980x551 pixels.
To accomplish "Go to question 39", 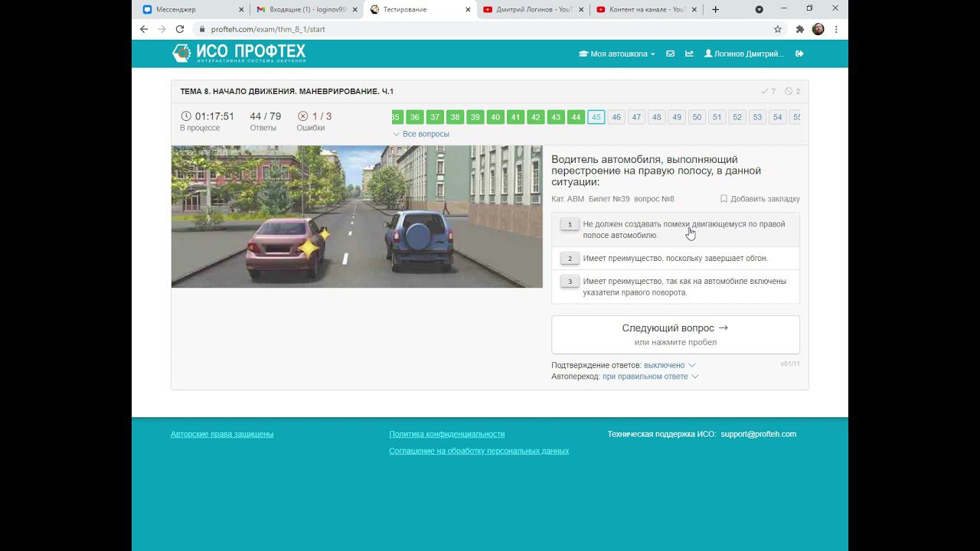I will (x=475, y=117).
